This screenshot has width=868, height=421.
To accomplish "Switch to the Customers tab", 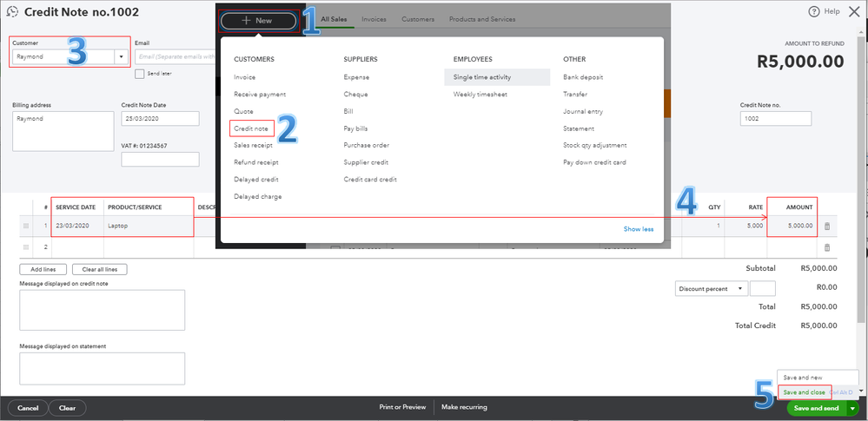I will pyautogui.click(x=418, y=19).
